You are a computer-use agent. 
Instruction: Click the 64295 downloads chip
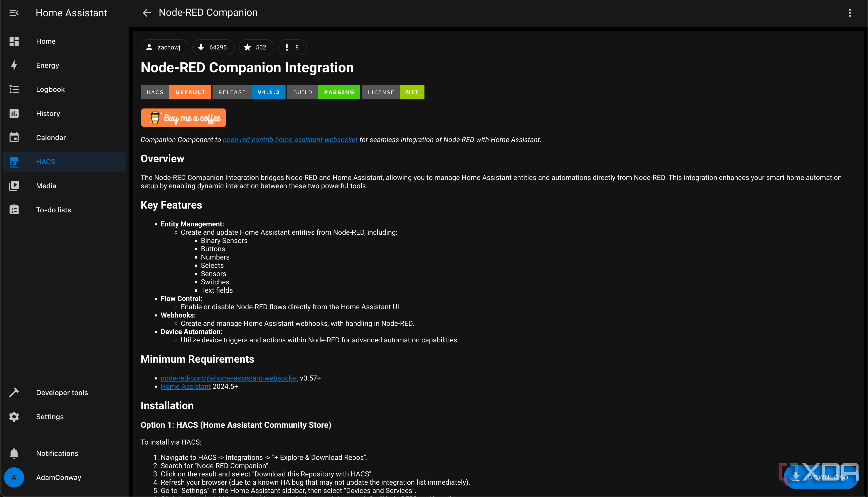click(x=213, y=47)
